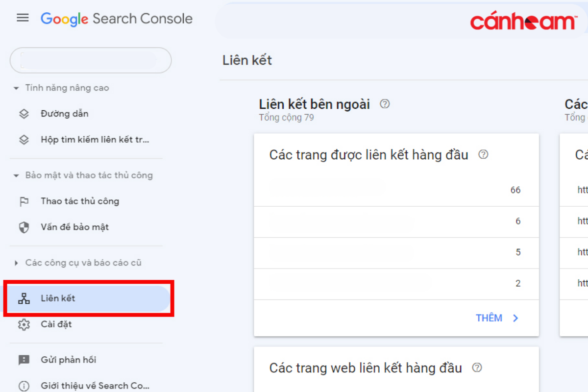Click THÊM to see more linked pages

point(489,318)
